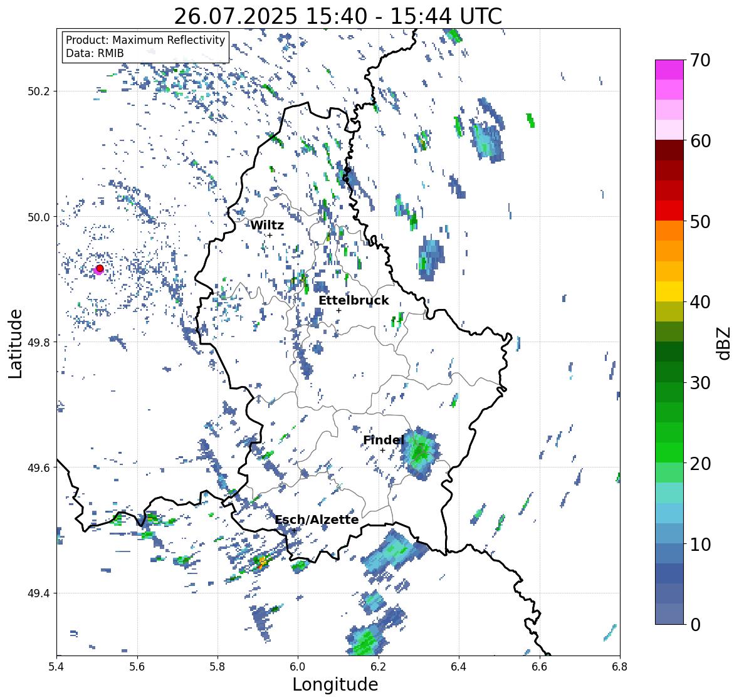Click the 49.8 latitude tick label

pyautogui.click(x=39, y=342)
